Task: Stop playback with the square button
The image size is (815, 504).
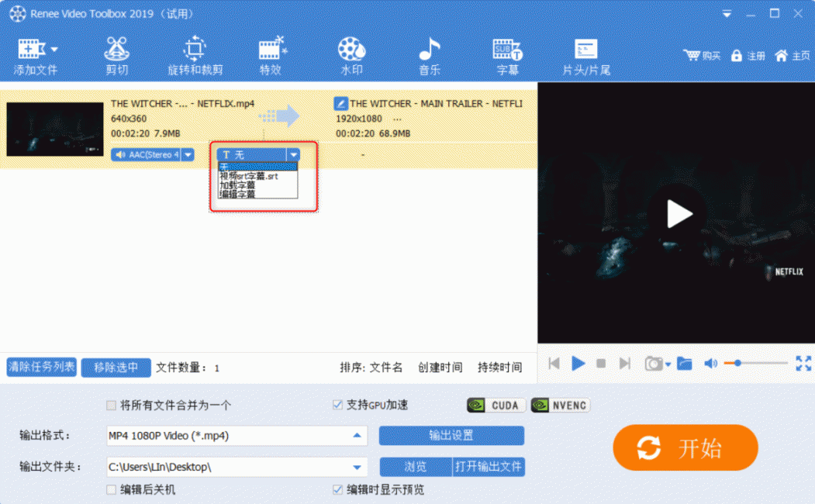Action: pyautogui.click(x=601, y=363)
